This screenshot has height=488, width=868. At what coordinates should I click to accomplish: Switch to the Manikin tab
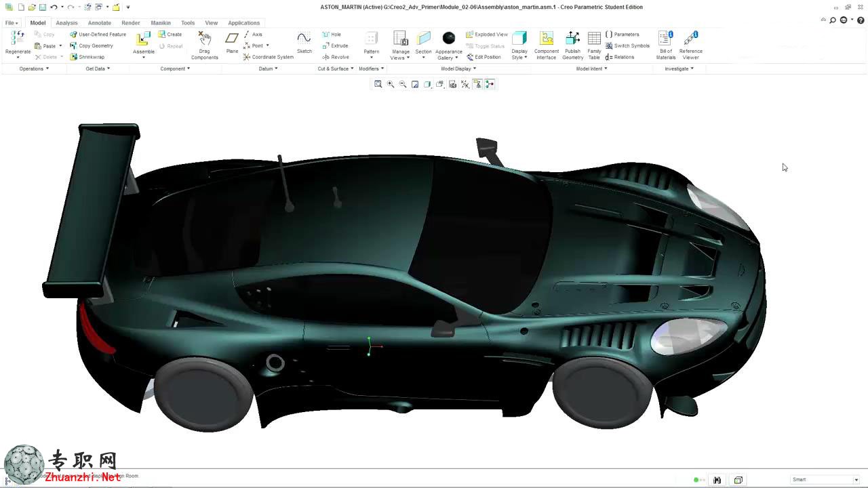160,23
